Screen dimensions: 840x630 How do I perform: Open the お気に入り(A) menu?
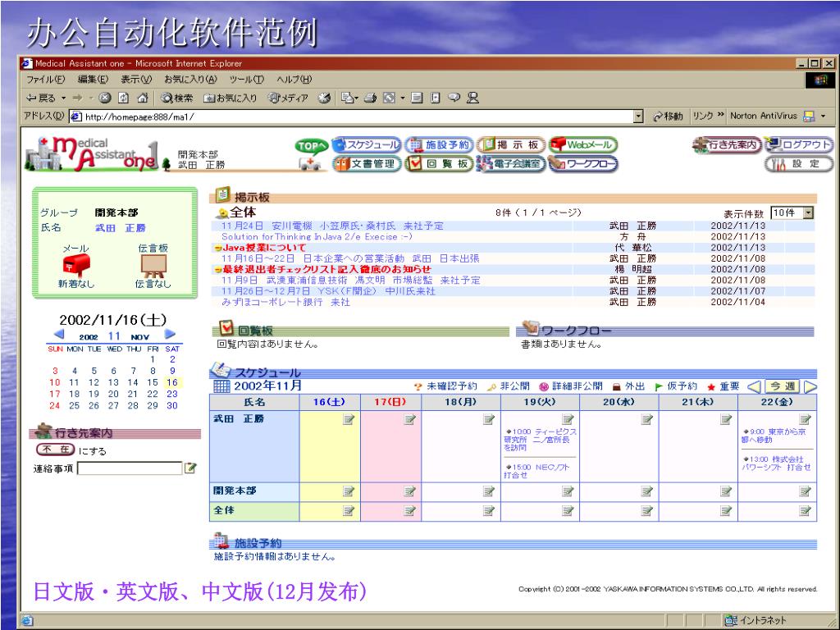[190, 80]
